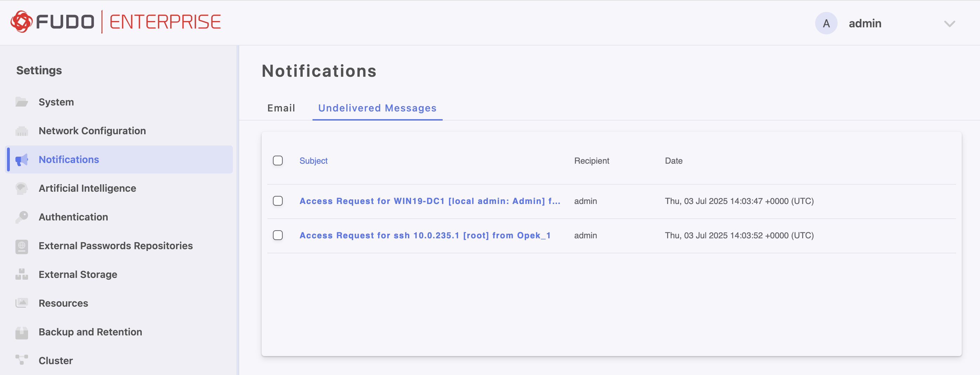Open Access Request for ssh 10.0.235.1 link
The height and width of the screenshot is (375, 980).
pyautogui.click(x=424, y=236)
